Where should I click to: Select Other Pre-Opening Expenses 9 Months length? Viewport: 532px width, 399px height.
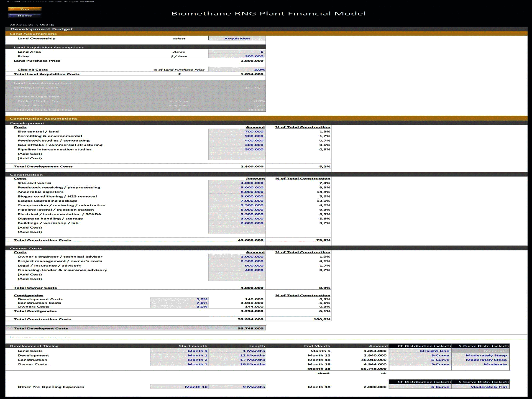(x=237, y=387)
